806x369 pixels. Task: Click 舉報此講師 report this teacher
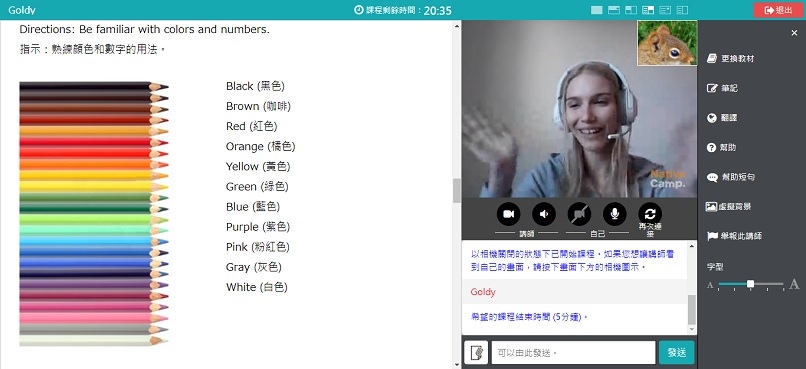click(x=735, y=236)
